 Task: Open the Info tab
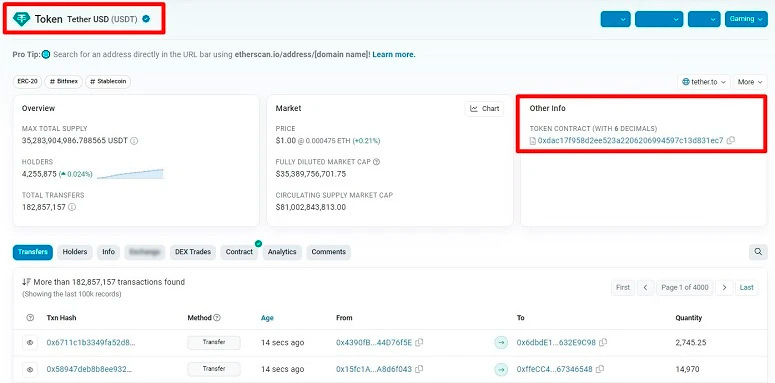[108, 252]
